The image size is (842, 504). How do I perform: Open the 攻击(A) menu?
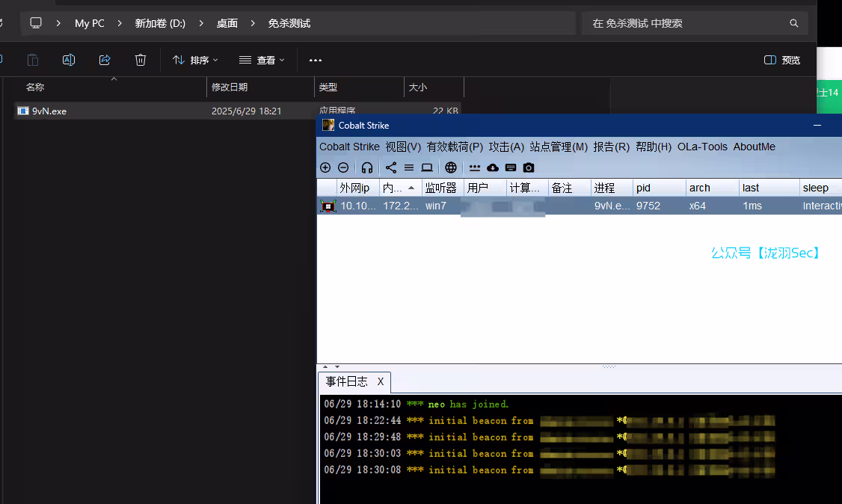506,147
